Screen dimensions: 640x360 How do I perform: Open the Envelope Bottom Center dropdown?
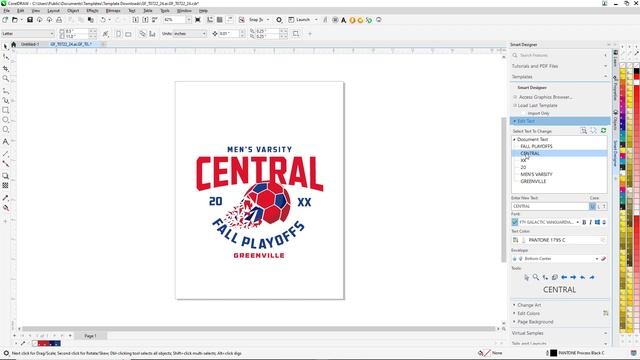tap(597, 259)
